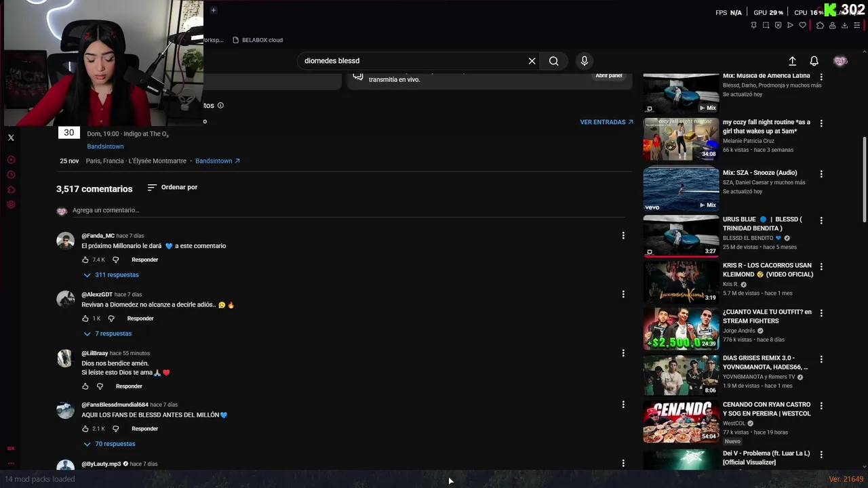Viewport: 868px width, 488px height.
Task: Open the easy setup sliders icon
Action: [857, 25]
